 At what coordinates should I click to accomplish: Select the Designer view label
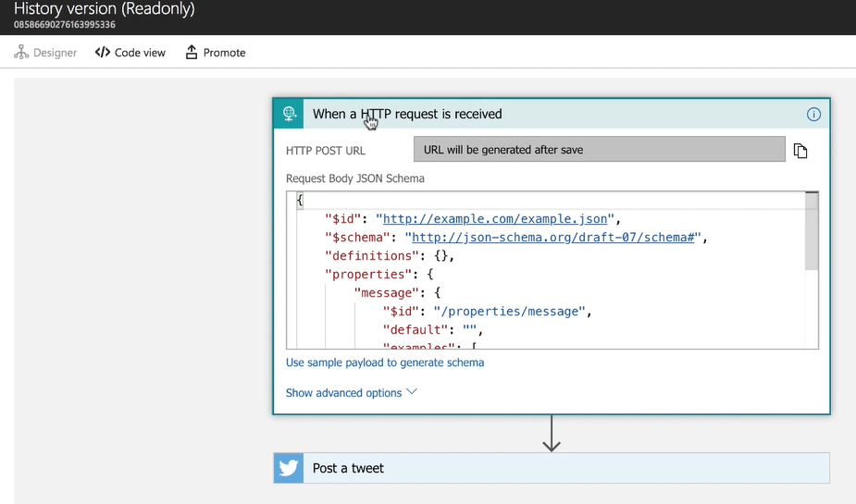55,53
